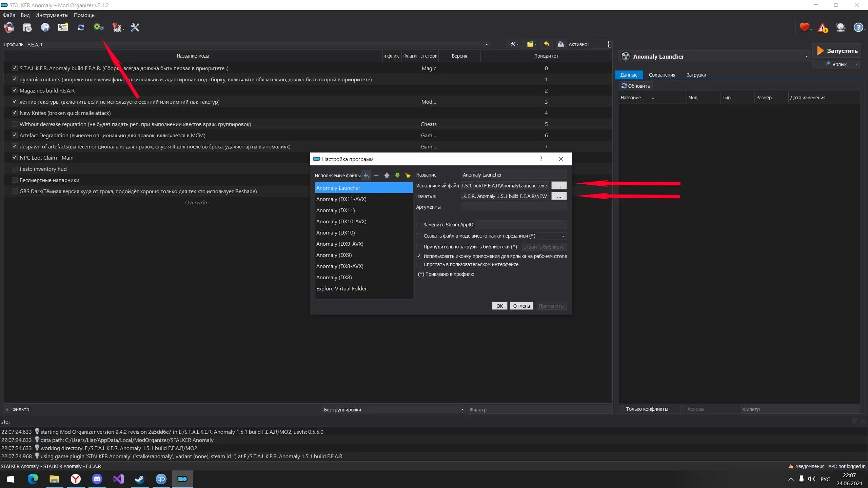Check Заменить Steam AppID option
The height and width of the screenshot is (488, 868).
(x=419, y=225)
